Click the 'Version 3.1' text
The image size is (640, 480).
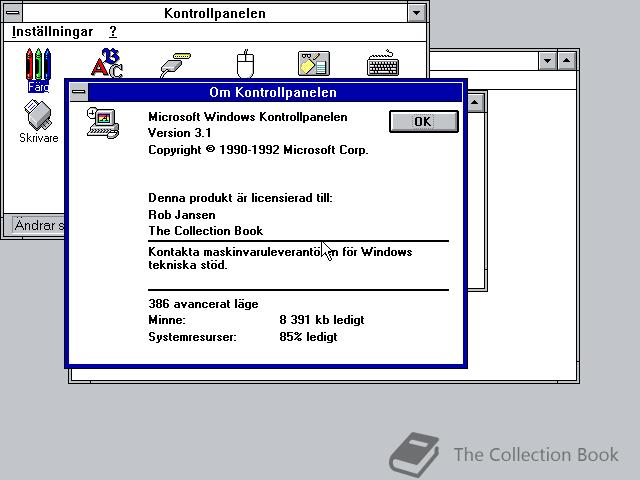pos(180,133)
